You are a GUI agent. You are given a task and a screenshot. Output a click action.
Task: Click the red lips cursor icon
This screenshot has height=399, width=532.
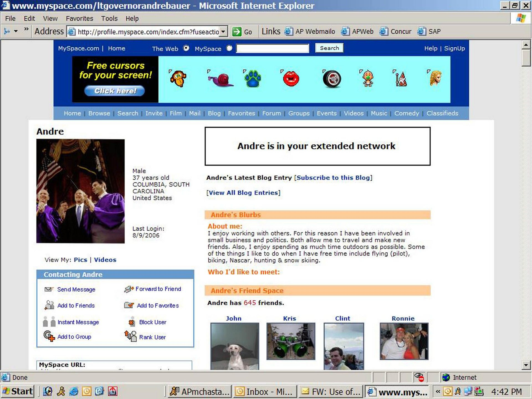coord(291,78)
